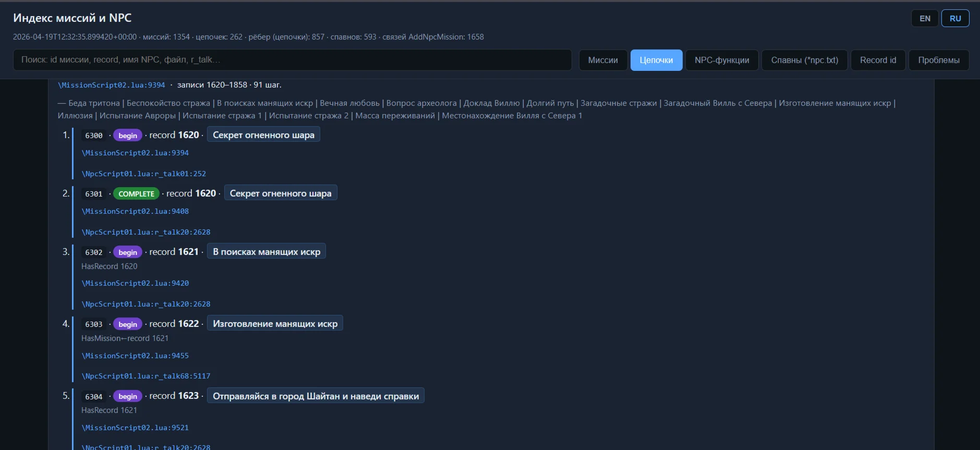Click the begin badge for mission 6300
This screenshot has height=450, width=980.
tap(127, 136)
